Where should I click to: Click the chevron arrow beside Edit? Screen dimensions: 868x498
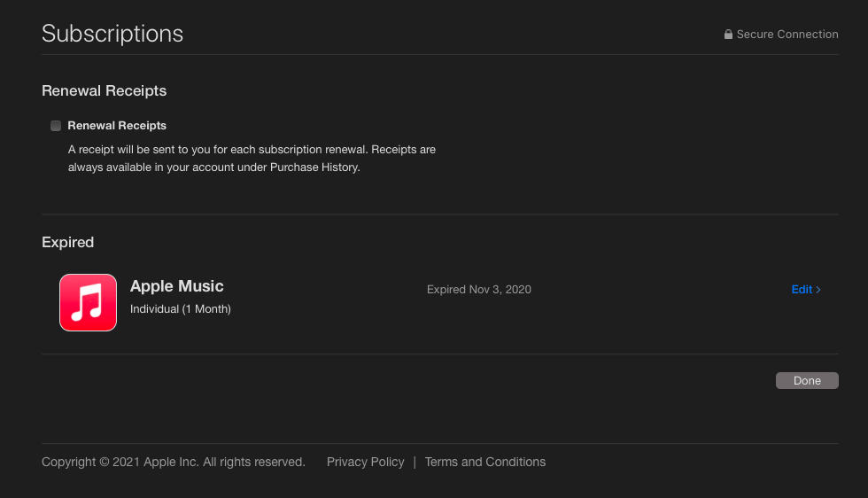point(818,290)
